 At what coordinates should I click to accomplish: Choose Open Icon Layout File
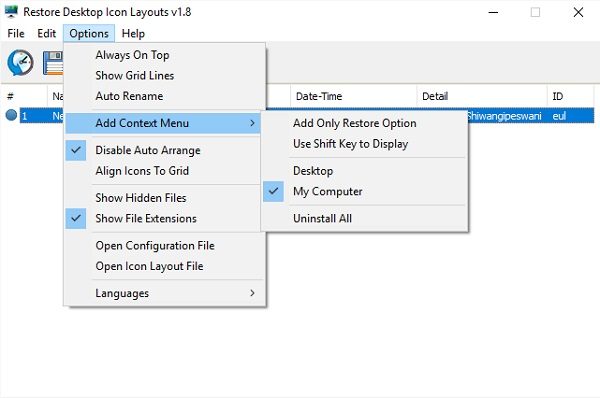[165, 266]
